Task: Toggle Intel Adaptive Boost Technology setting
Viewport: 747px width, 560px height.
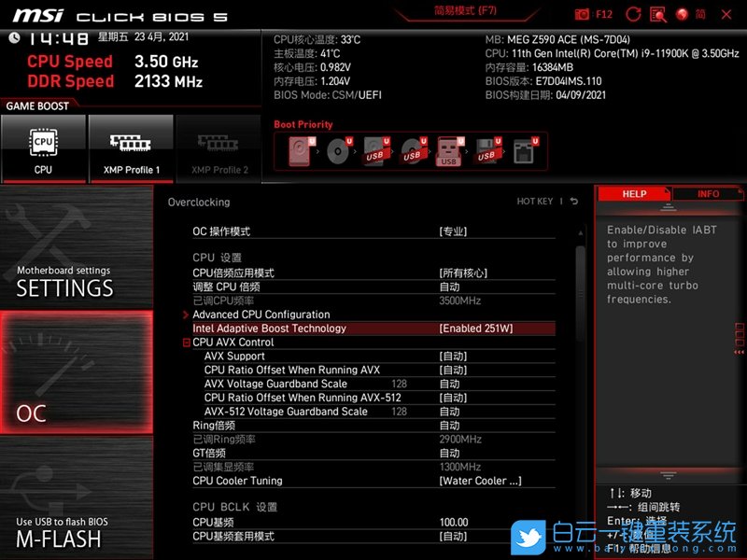Action: [x=373, y=328]
